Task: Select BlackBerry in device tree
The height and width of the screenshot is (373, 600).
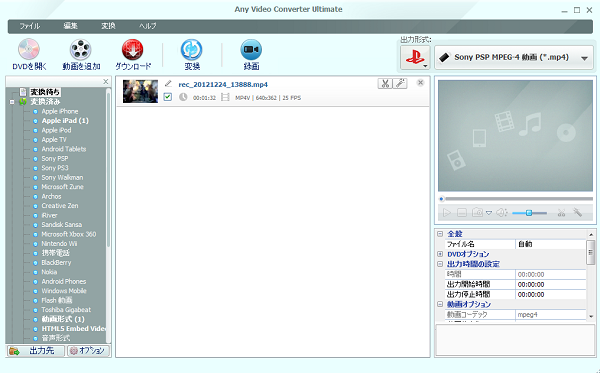Action: [56, 263]
